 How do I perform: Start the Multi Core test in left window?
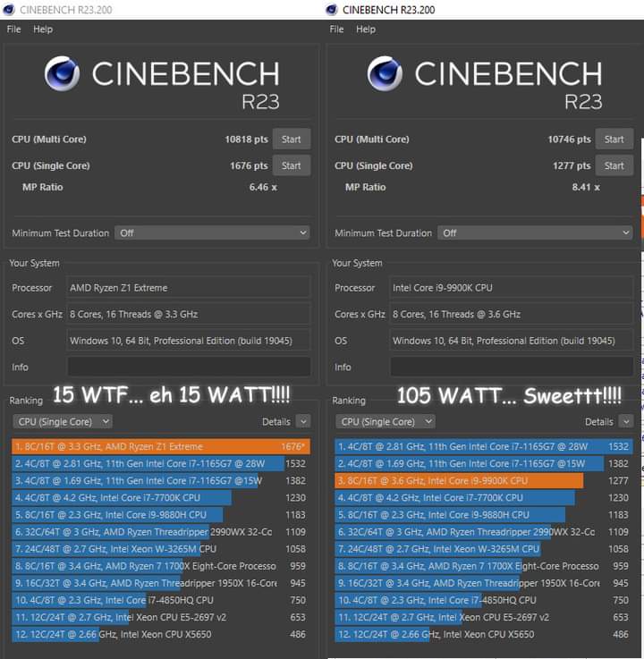pyautogui.click(x=292, y=139)
